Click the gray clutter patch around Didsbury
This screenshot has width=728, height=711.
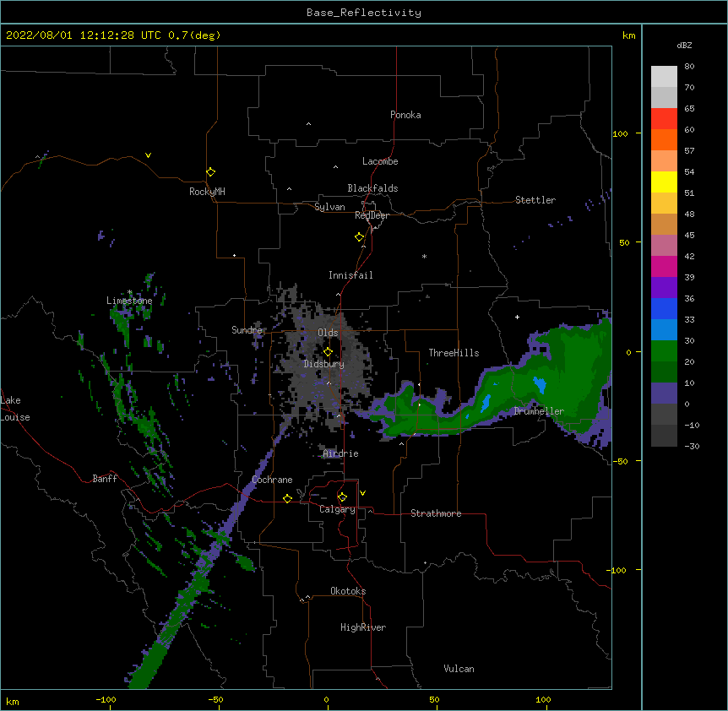pyautogui.click(x=325, y=366)
